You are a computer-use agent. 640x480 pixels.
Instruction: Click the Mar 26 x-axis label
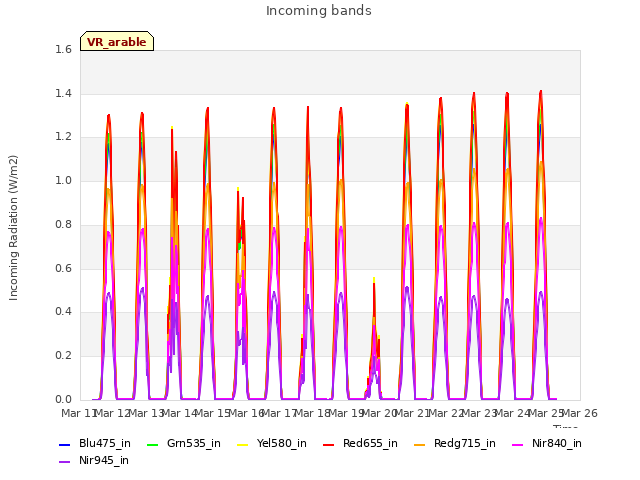580,413
